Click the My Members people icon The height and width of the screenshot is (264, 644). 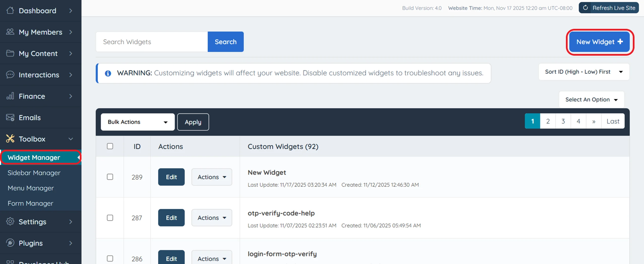pyautogui.click(x=10, y=32)
